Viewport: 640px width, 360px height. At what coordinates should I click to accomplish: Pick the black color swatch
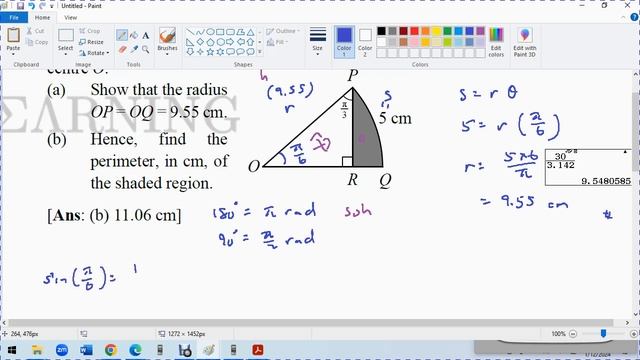(381, 31)
